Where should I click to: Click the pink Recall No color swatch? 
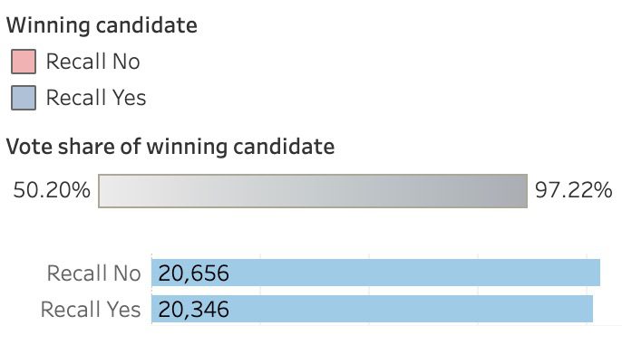[x=24, y=62]
